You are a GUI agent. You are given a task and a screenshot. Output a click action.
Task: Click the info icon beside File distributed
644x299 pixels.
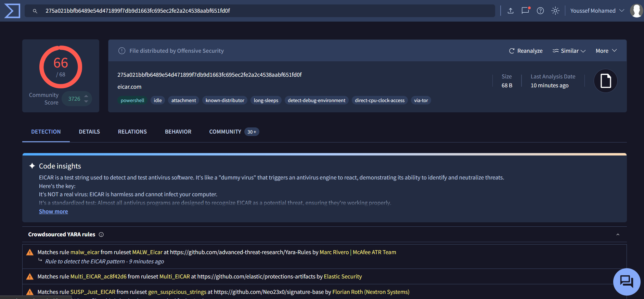122,51
